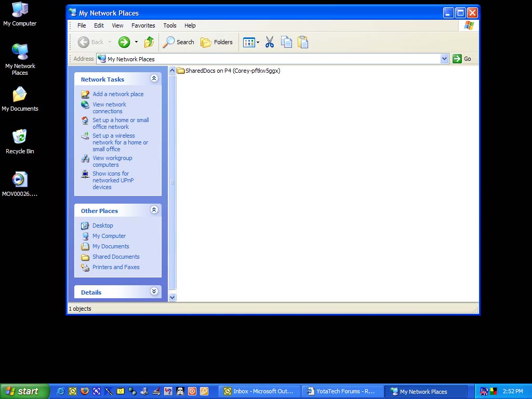Image resolution: width=532 pixels, height=399 pixels.
Task: Click the question mark Quick Launch icon
Action: pos(168,391)
